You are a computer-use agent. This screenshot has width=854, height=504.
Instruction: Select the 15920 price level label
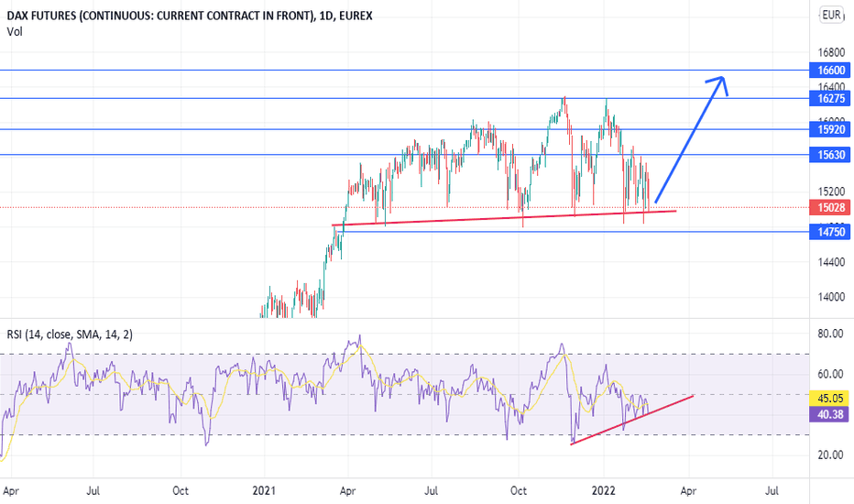[x=830, y=129]
